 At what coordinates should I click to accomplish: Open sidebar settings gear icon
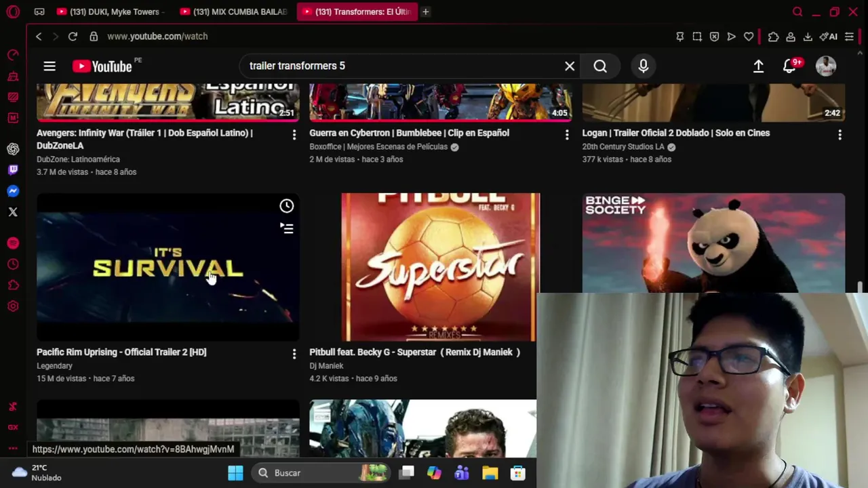[x=13, y=306]
